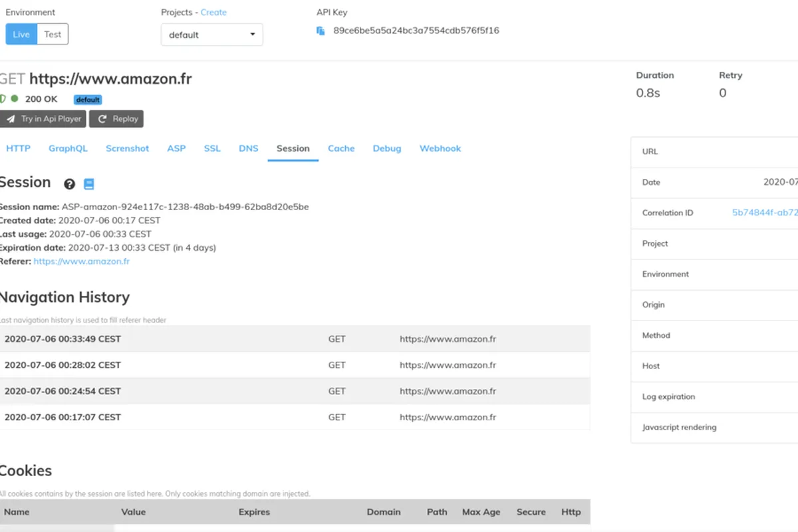Click the Cookies heading
Image resolution: width=798 pixels, height=532 pixels.
click(25, 470)
